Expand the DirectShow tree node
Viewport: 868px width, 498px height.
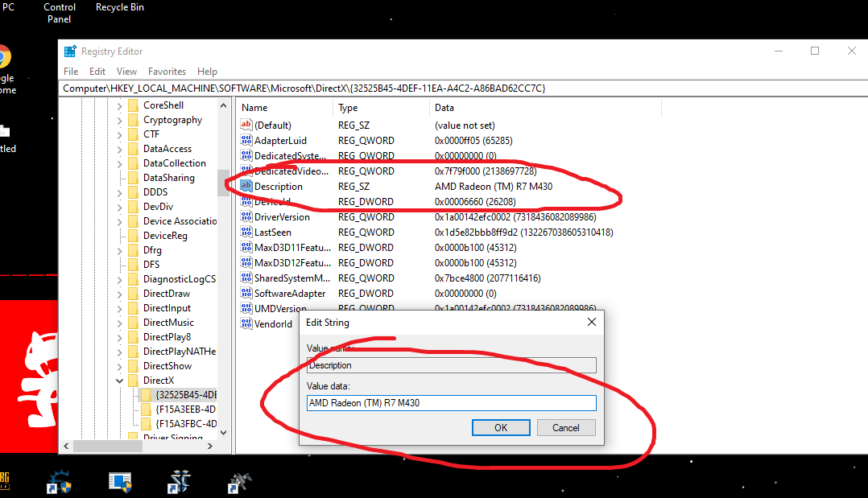tap(119, 366)
